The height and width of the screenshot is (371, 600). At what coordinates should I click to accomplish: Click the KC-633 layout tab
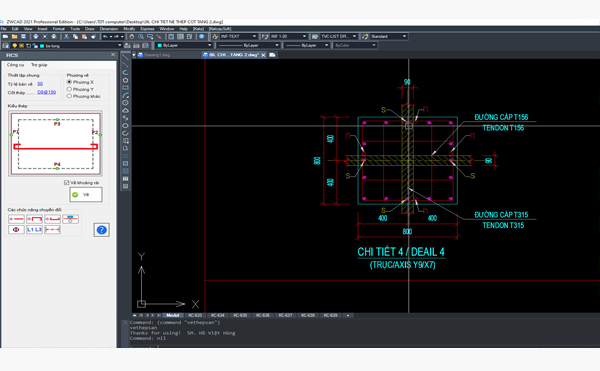click(195, 315)
